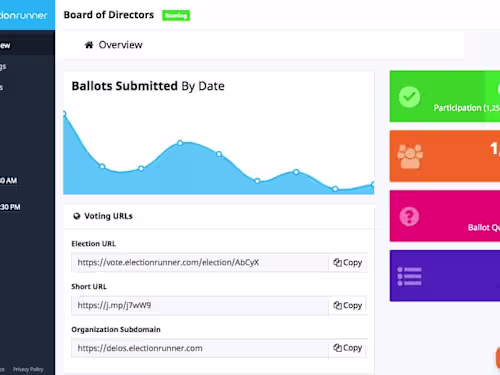Copy the Organization Subdomain URL
Screen dimensions: 500x375
tap(348, 348)
